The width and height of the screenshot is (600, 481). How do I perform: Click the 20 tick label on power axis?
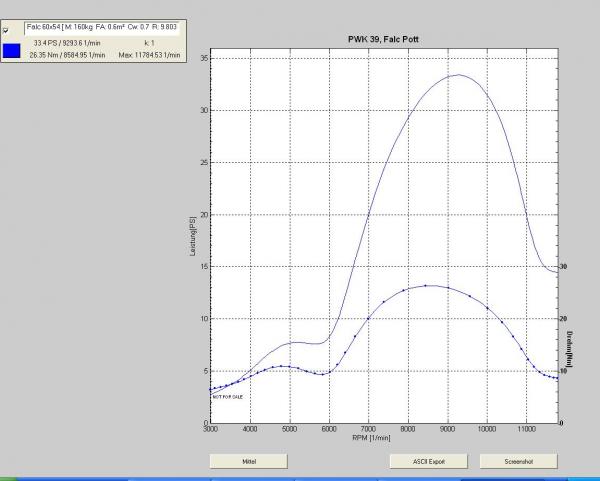click(x=204, y=215)
